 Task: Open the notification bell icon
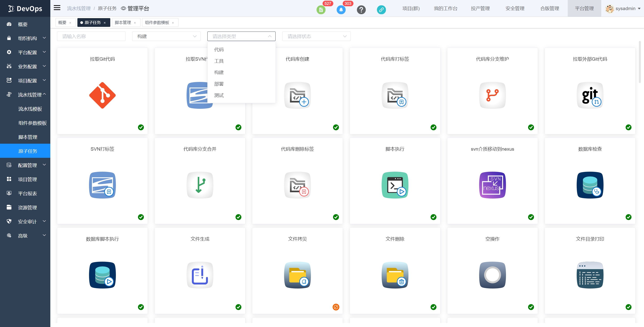[x=341, y=10]
